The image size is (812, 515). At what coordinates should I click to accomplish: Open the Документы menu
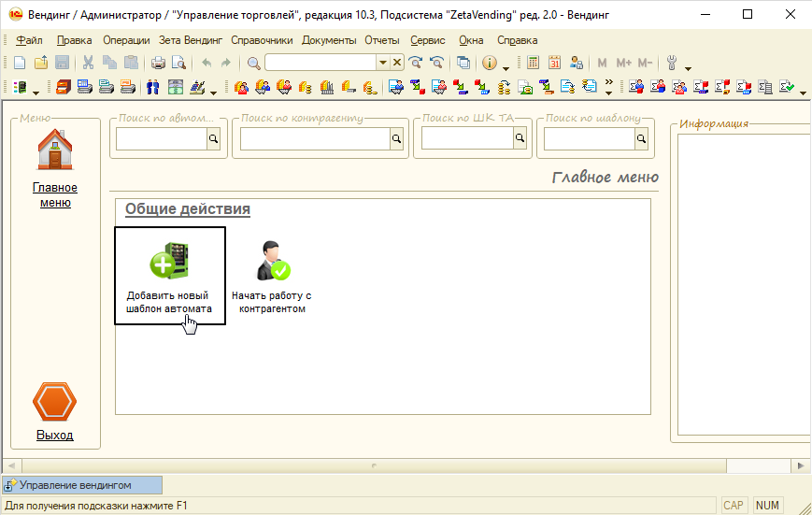(x=329, y=40)
